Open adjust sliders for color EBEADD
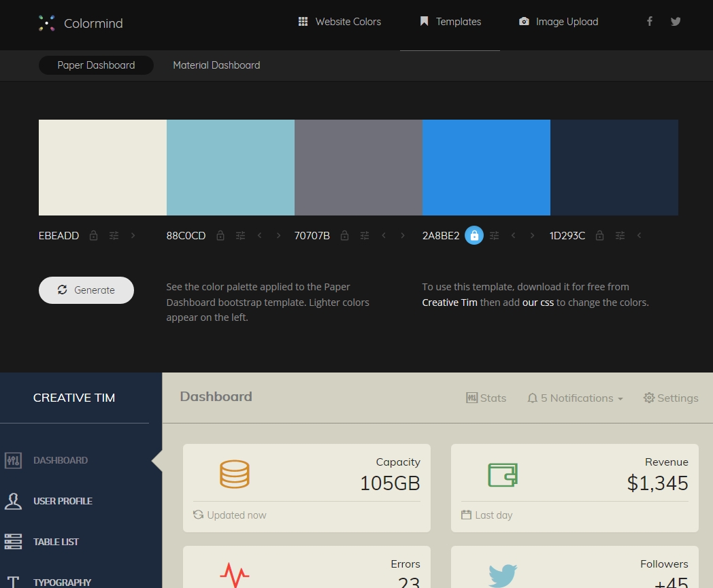The height and width of the screenshot is (588, 713). tap(114, 236)
